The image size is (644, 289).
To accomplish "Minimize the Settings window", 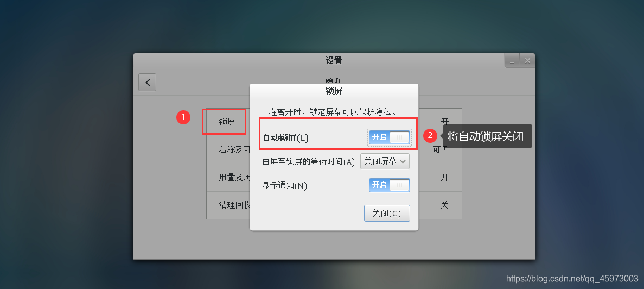I will click(x=512, y=61).
